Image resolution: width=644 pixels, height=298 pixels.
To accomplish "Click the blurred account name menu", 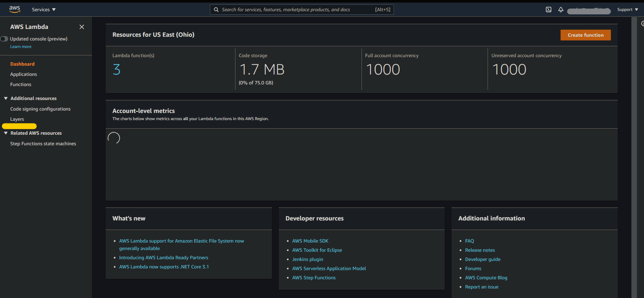I will (589, 11).
